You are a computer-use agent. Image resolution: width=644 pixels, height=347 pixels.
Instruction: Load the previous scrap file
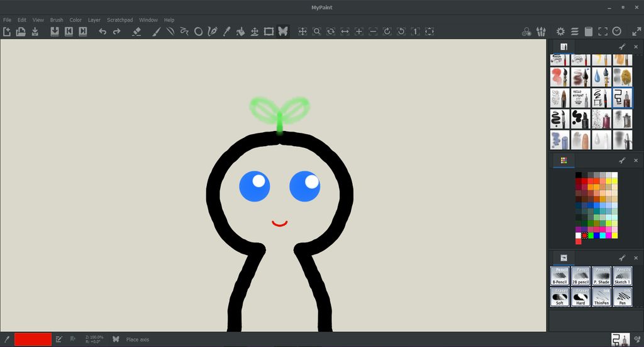coord(69,31)
